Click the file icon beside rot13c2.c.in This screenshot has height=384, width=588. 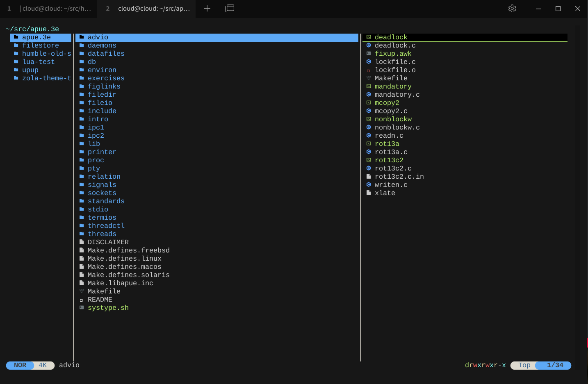(369, 177)
